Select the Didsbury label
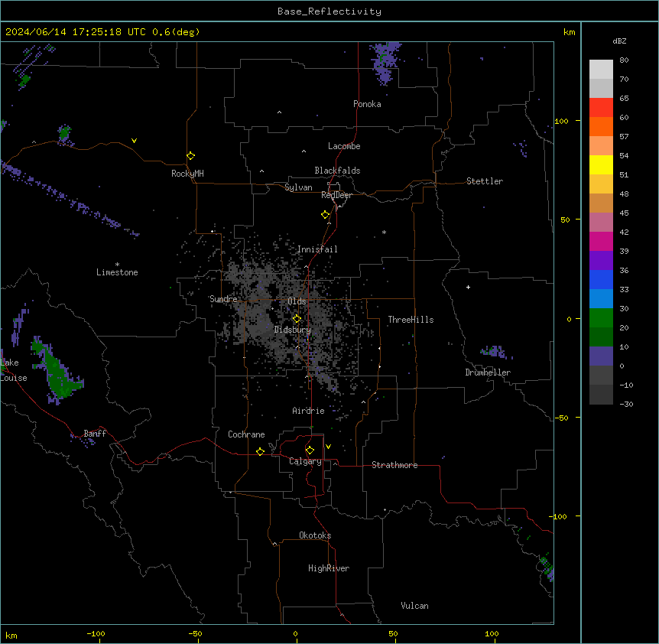Image resolution: width=659 pixels, height=644 pixels. pyautogui.click(x=293, y=330)
